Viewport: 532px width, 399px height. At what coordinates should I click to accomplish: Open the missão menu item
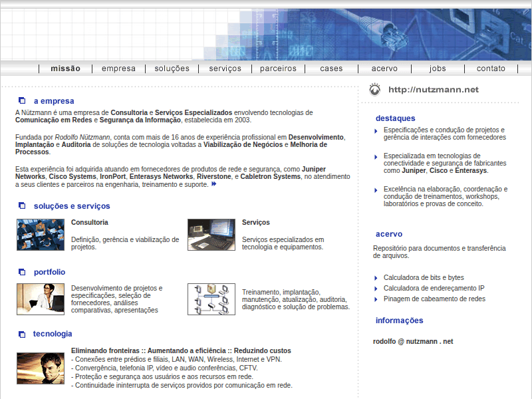65,68
